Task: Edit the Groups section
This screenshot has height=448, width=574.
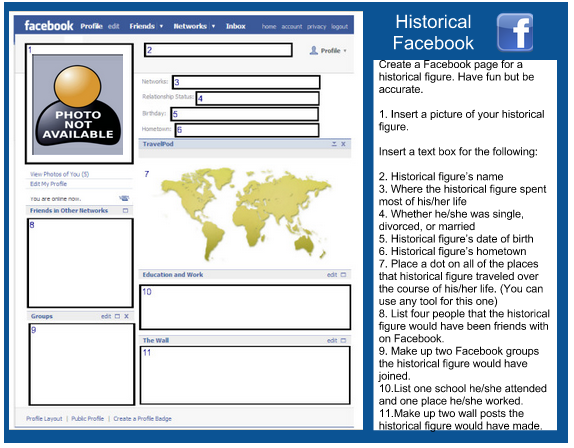Action: (106, 316)
